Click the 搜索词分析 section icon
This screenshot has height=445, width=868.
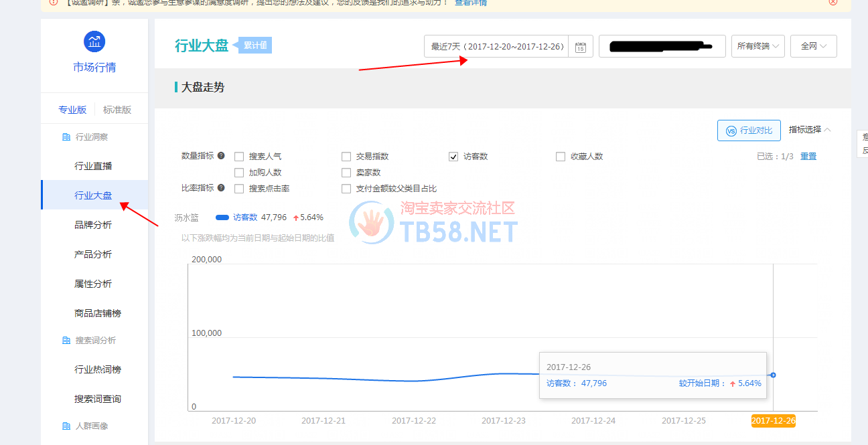click(66, 341)
